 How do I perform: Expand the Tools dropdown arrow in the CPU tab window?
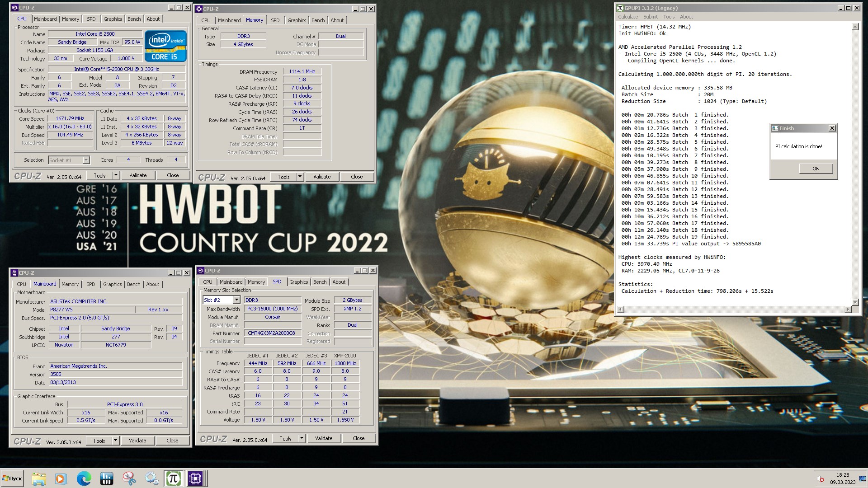116,175
